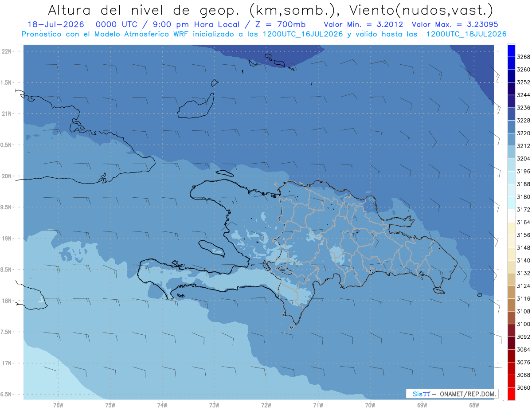Viewport: 532px width, 411px height.
Task: Click the "Valor Min. = 3.2012" text
Action: (364, 24)
